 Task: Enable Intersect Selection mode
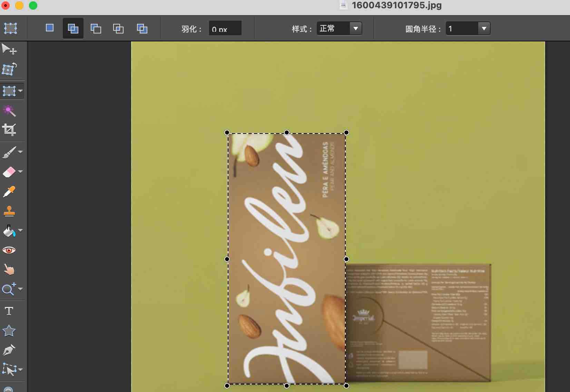(118, 28)
